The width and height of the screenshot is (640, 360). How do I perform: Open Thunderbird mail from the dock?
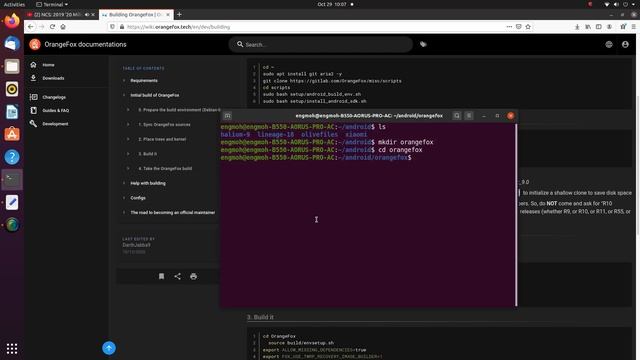pyautogui.click(x=12, y=43)
